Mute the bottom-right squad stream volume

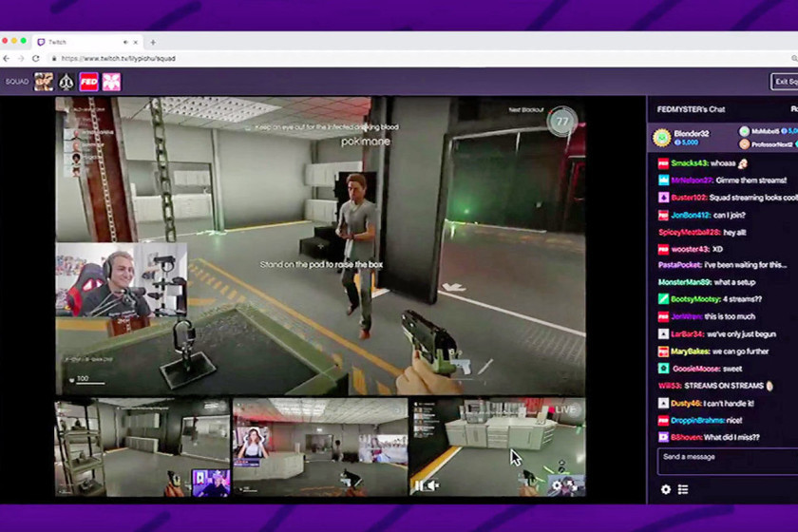tap(432, 485)
